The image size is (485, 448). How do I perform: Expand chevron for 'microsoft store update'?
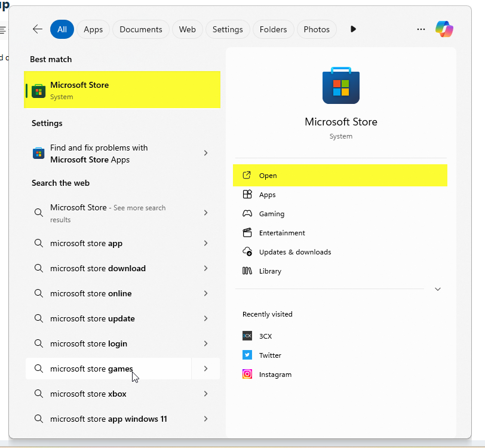pos(205,318)
